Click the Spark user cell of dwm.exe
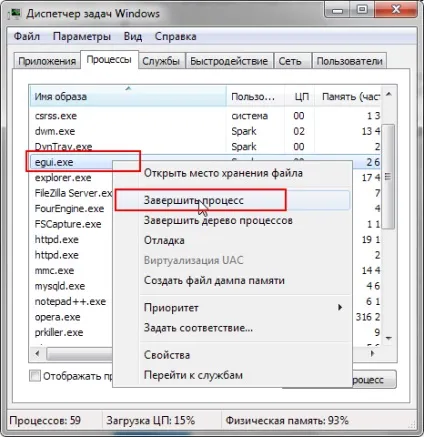 (244, 131)
